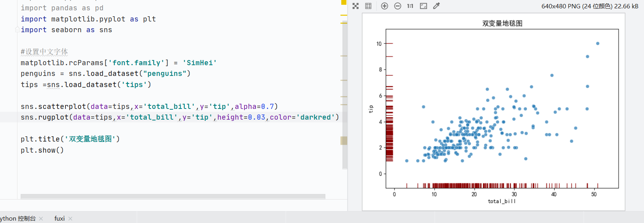Click the sns.rugplot code line
The image size is (644, 223).
click(x=180, y=117)
